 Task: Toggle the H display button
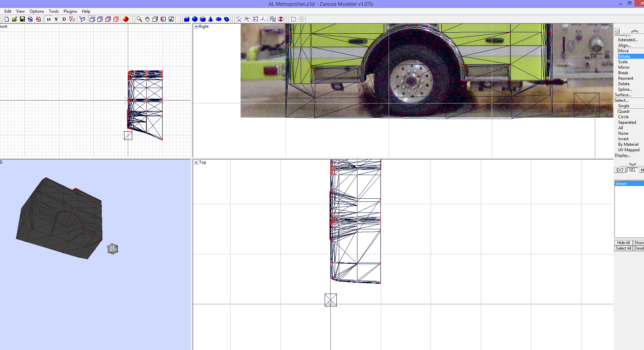pos(48,19)
